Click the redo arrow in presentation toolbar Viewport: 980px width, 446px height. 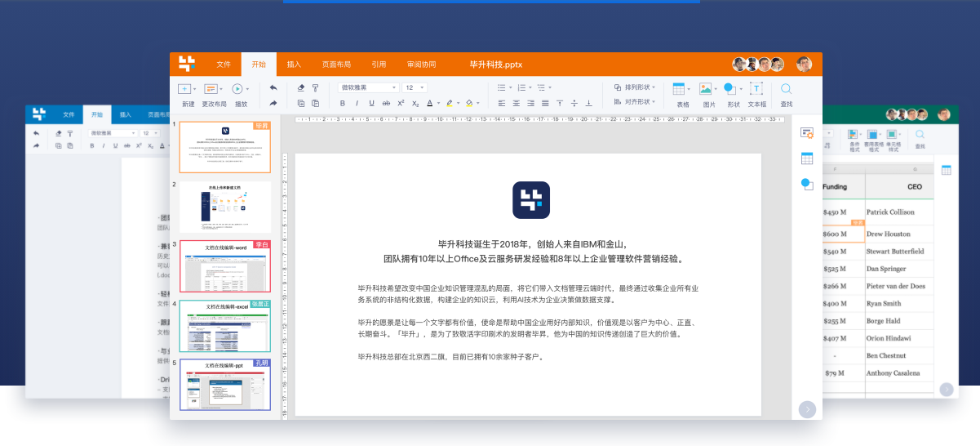coord(273,103)
